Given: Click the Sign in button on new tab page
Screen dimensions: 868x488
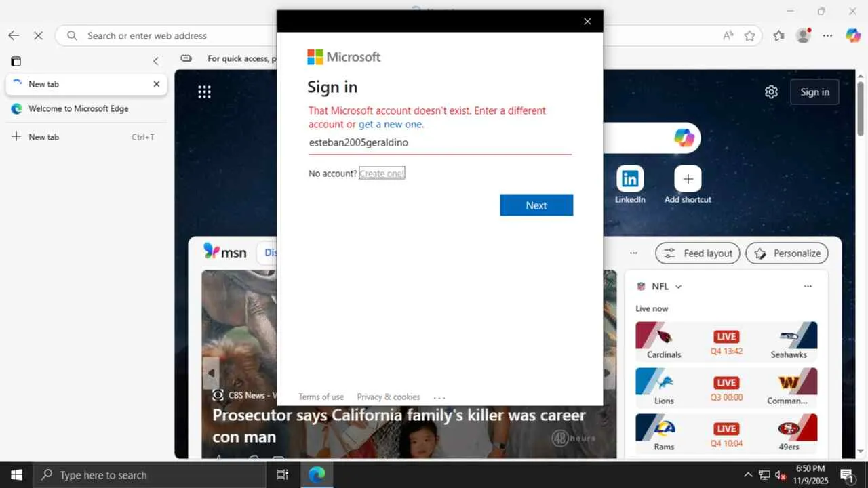Looking at the screenshot, I should click(814, 92).
